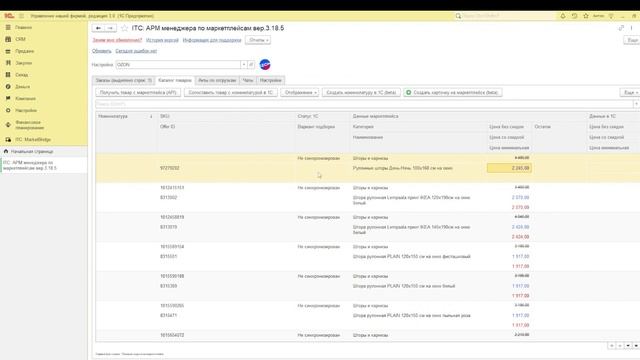
Task: Open Информация для поддержки link
Action: click(212, 40)
